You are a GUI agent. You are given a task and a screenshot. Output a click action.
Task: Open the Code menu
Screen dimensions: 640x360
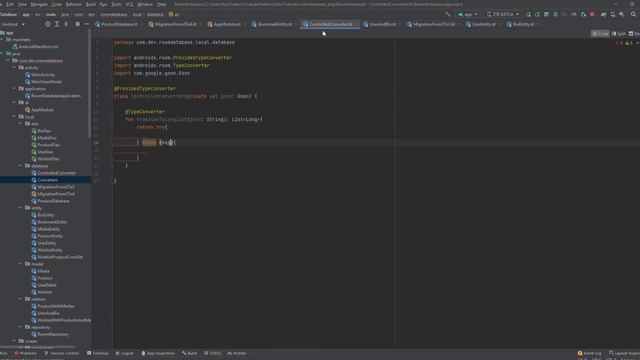pos(57,4)
